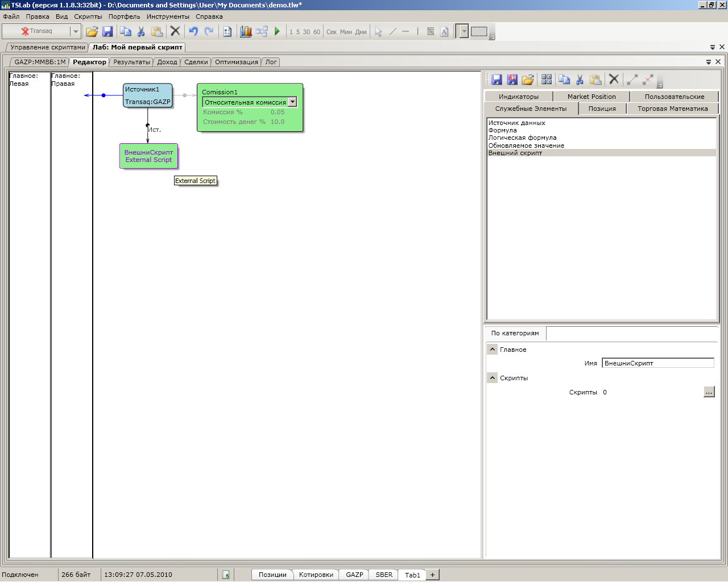Toggle the Мин time unit button
Screen dimensions: 728x582
click(x=346, y=32)
